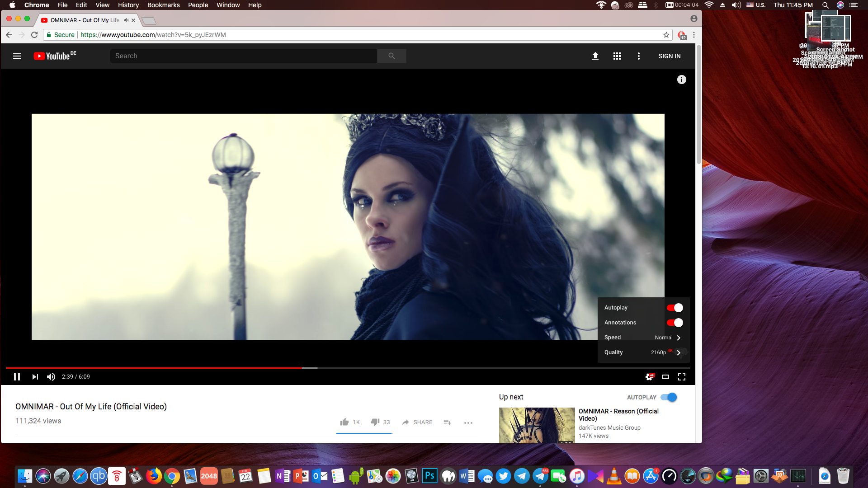Open Chrome File menu

click(x=62, y=5)
